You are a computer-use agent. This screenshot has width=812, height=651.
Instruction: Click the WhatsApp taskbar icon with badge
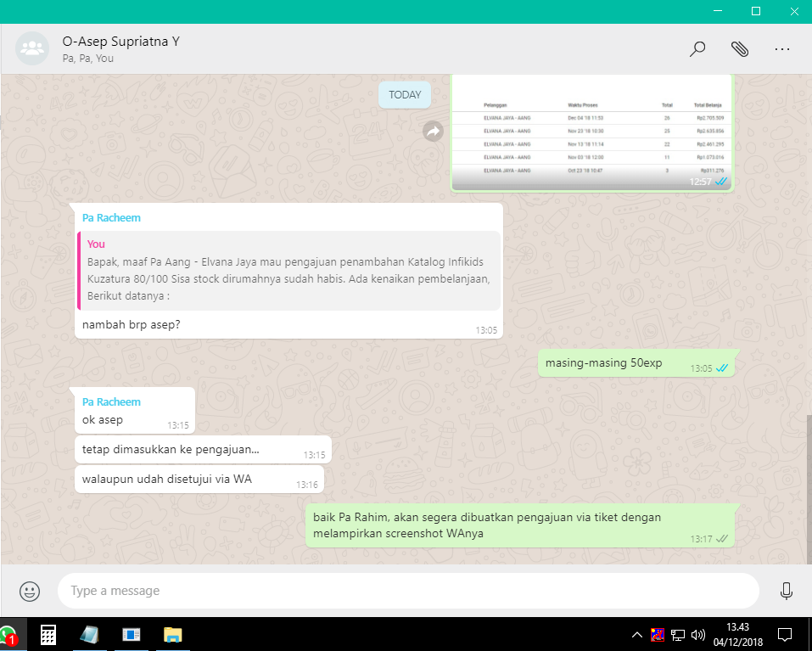pos(8,635)
